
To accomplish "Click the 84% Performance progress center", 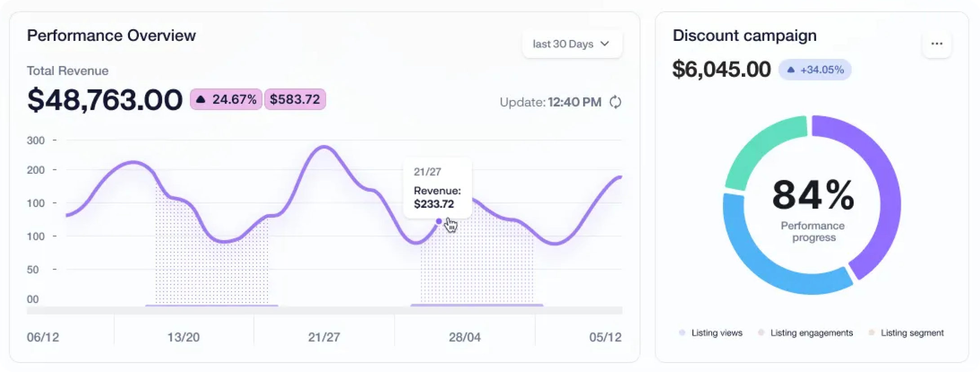I will [x=813, y=207].
